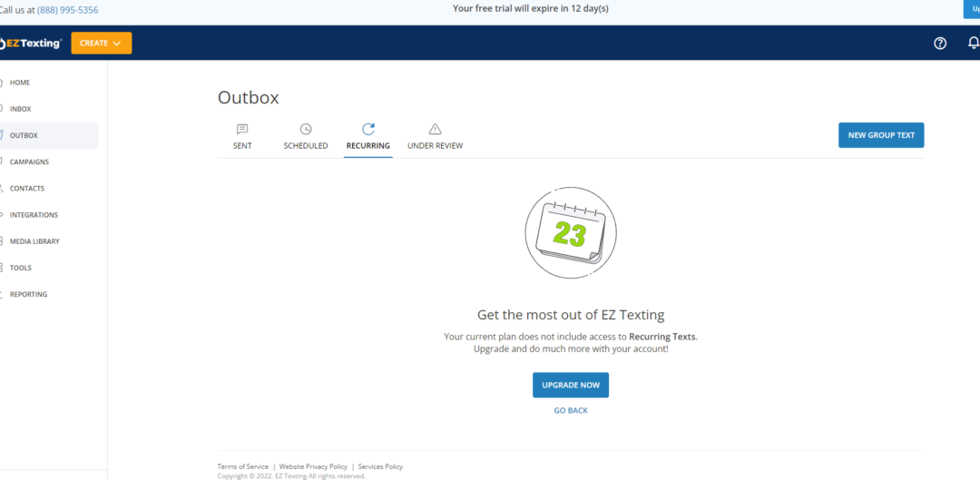The height and width of the screenshot is (480, 980).
Task: Click the phone number (888) 995-5356
Action: (x=68, y=10)
